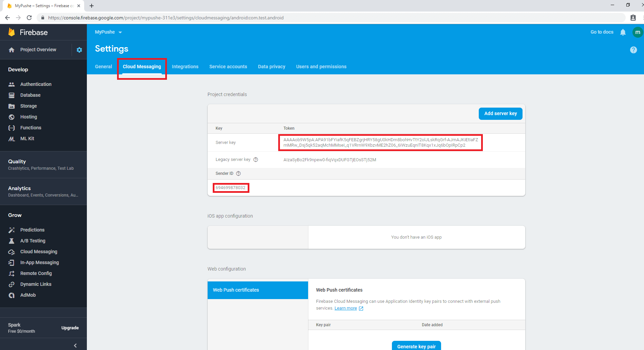Click Upgrade plan button
Screen dimensions: 644x350
(70, 328)
